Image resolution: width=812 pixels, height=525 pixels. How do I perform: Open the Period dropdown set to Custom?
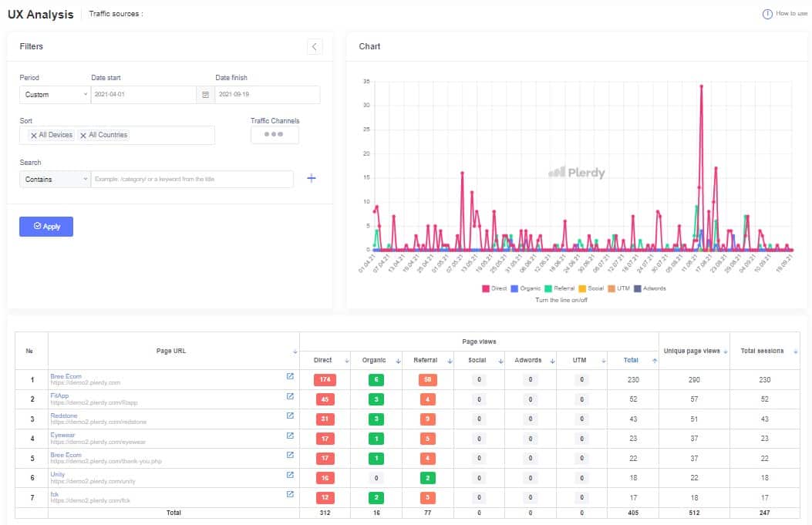pyautogui.click(x=54, y=95)
